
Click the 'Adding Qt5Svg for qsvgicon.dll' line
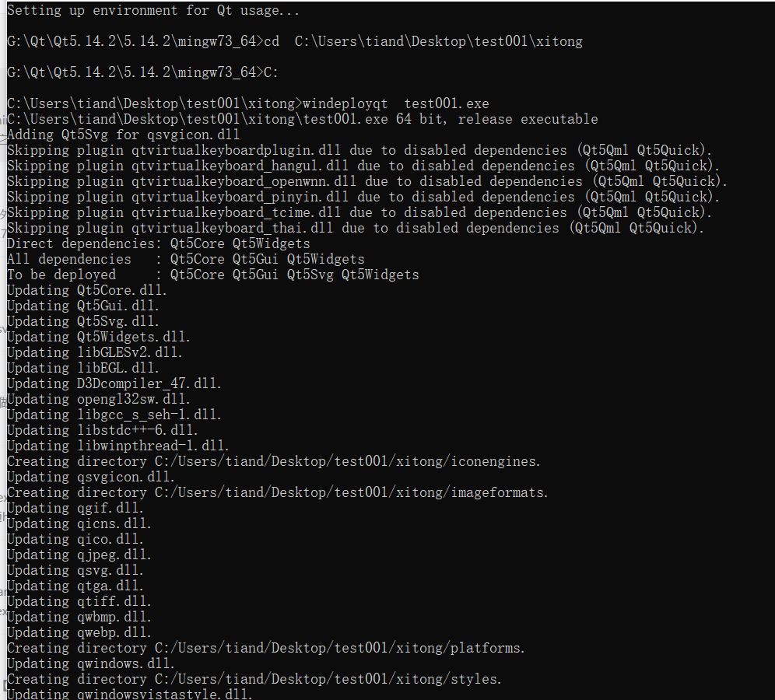[x=123, y=135]
